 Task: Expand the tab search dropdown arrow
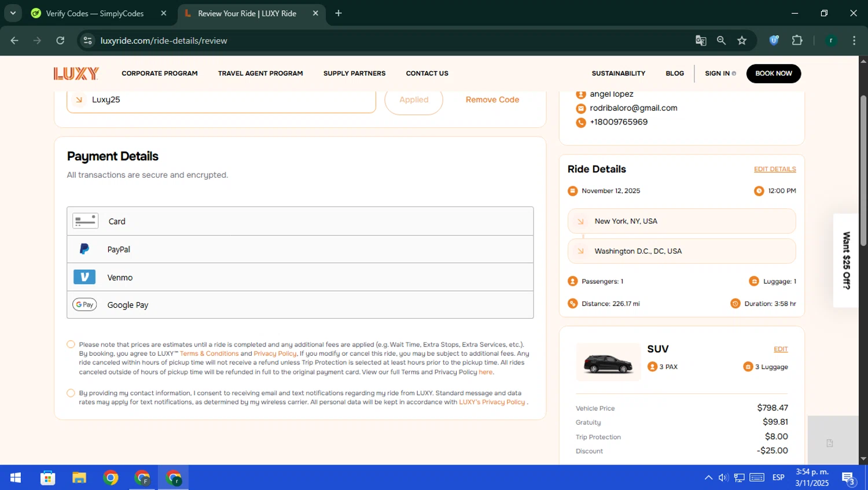point(13,13)
